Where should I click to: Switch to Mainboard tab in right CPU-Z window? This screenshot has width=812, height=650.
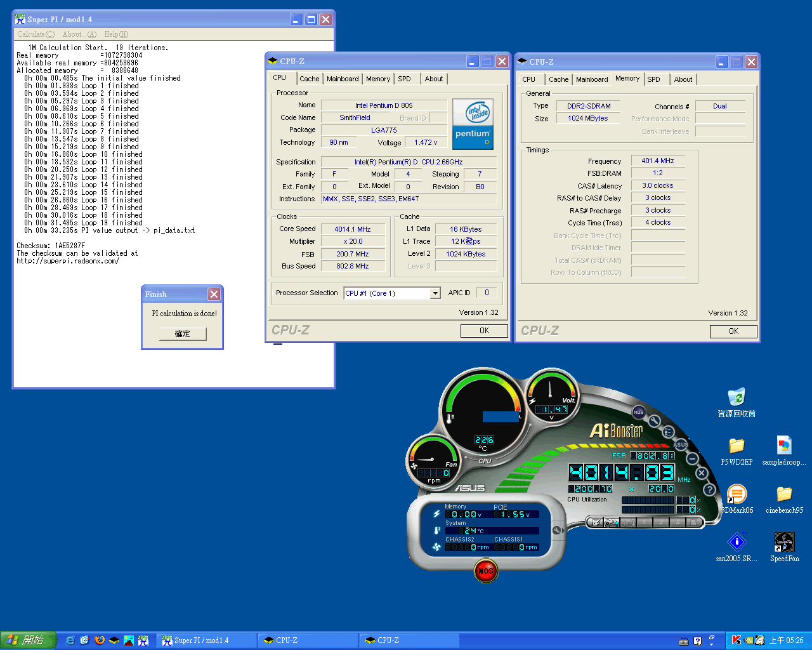592,79
